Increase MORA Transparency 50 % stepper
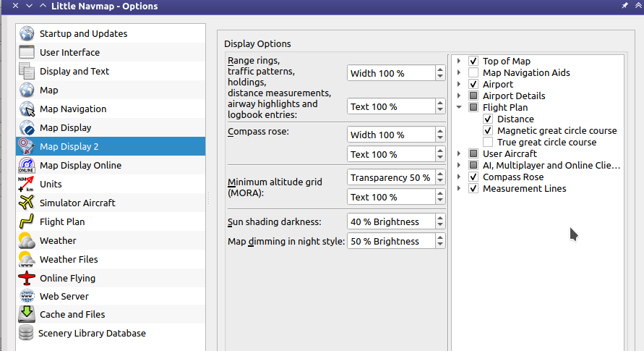644x351 pixels. click(x=440, y=174)
